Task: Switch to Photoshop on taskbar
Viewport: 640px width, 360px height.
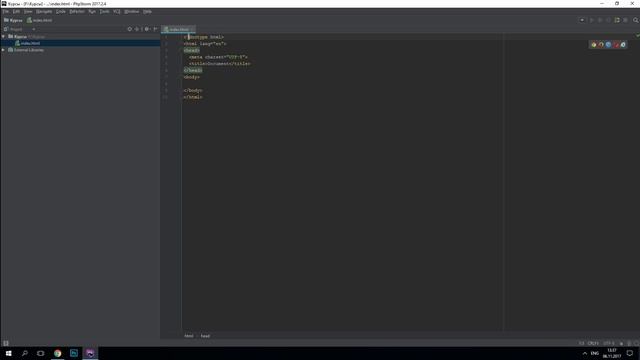Action: pos(74,353)
